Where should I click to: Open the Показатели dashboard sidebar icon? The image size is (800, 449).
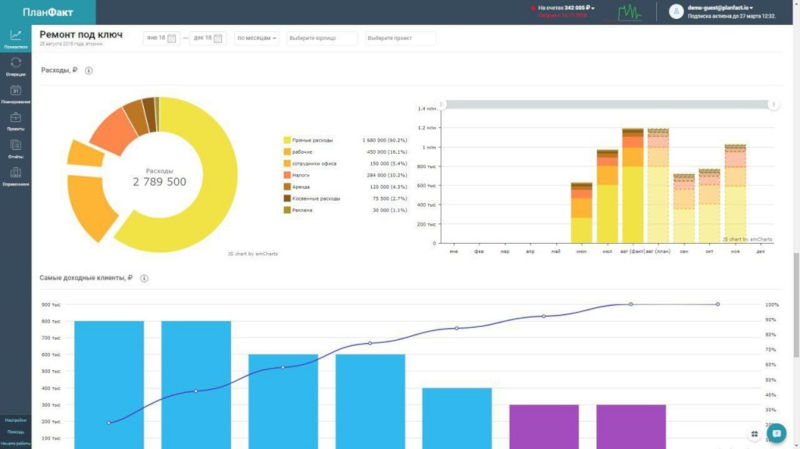click(x=15, y=38)
